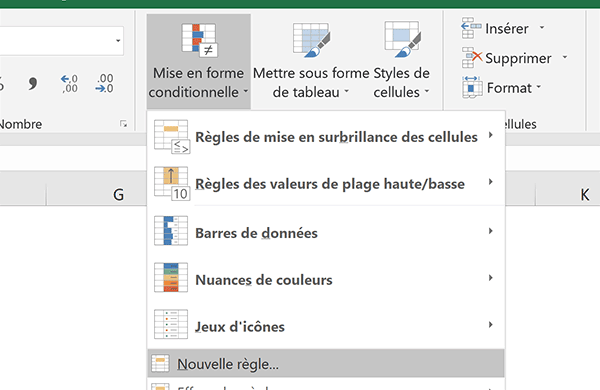600x390 pixels.
Task: Click the color scales icon
Action: pos(171,277)
